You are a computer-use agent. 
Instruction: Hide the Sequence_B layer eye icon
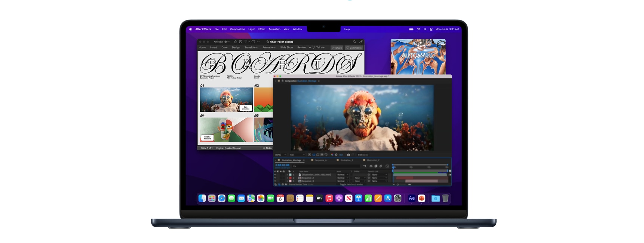pyautogui.click(x=275, y=181)
